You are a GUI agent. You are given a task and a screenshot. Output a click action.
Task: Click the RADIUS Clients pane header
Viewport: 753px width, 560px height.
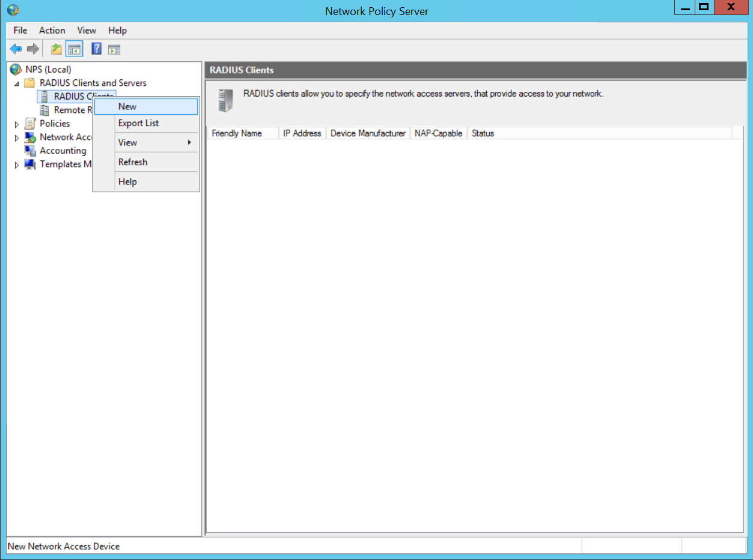[475, 70]
